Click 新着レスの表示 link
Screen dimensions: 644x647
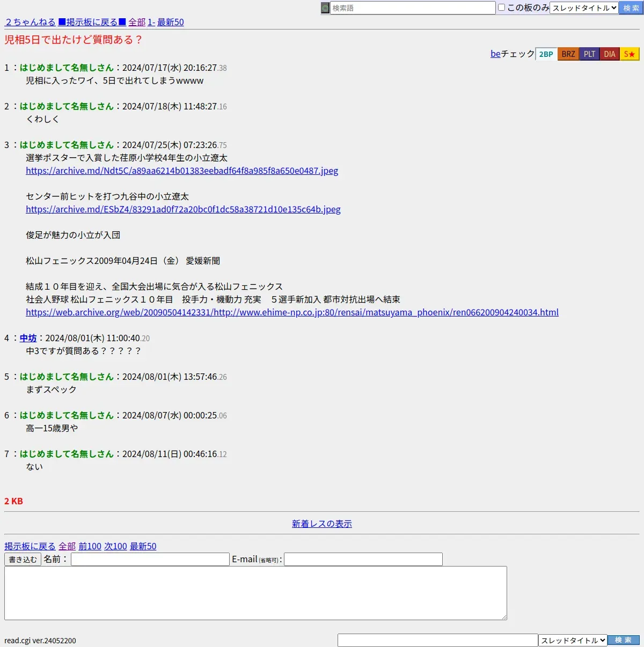322,524
